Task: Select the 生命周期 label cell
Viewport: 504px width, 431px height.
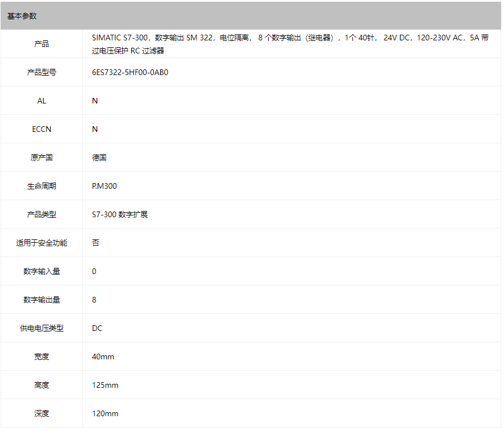Action: tap(41, 186)
